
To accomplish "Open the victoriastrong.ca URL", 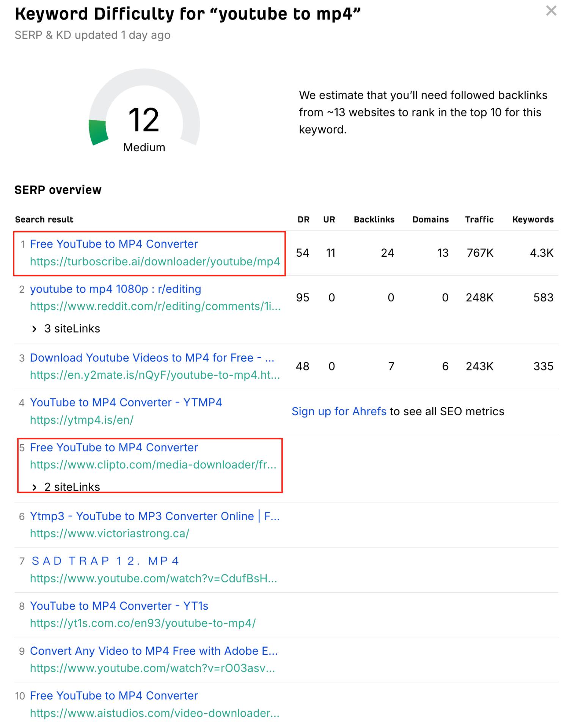I will [110, 533].
